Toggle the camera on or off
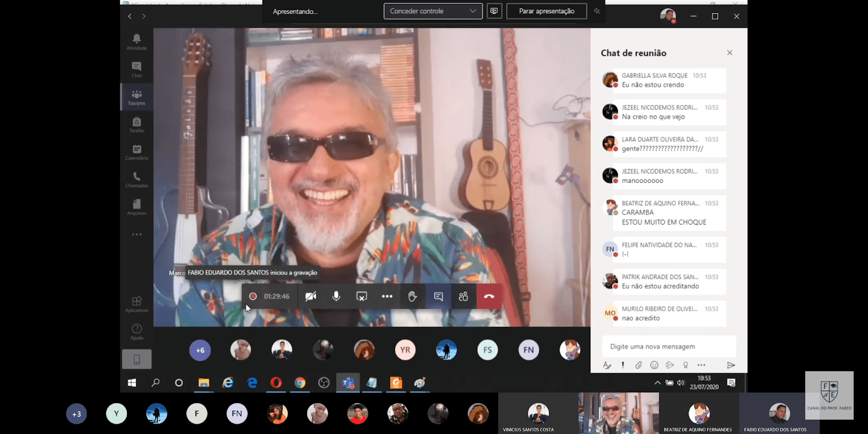Viewport: 868px width, 434px height. click(x=311, y=296)
